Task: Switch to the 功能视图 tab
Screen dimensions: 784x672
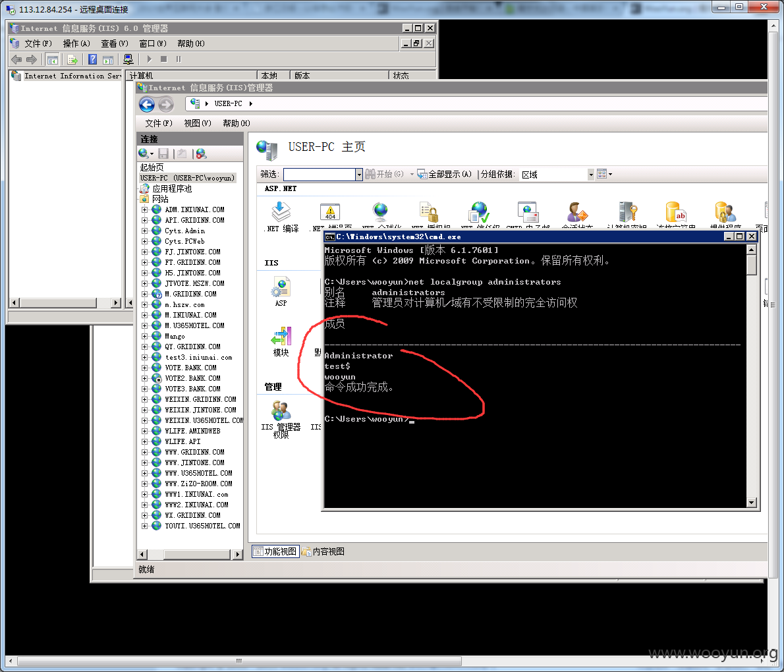Action: pyautogui.click(x=275, y=551)
